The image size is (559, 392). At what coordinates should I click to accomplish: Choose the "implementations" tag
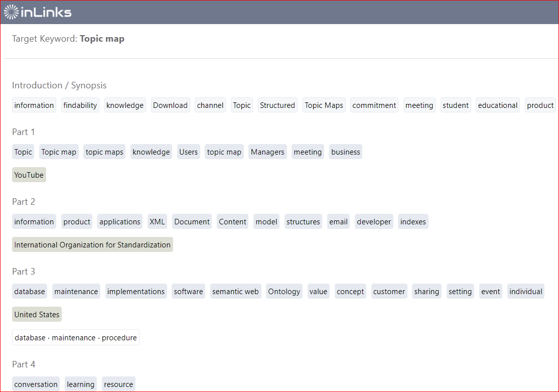tap(136, 292)
